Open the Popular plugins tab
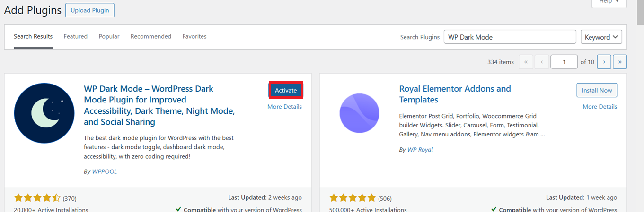 click(109, 36)
